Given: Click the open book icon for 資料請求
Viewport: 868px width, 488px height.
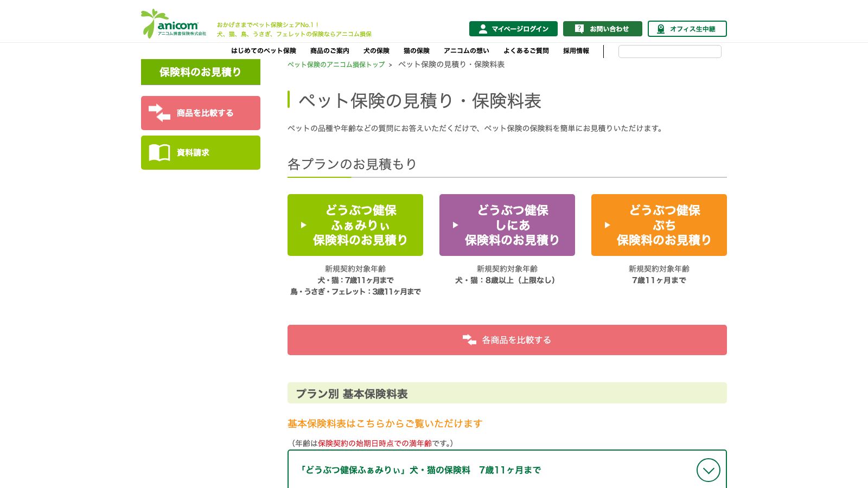Looking at the screenshot, I should [x=159, y=152].
